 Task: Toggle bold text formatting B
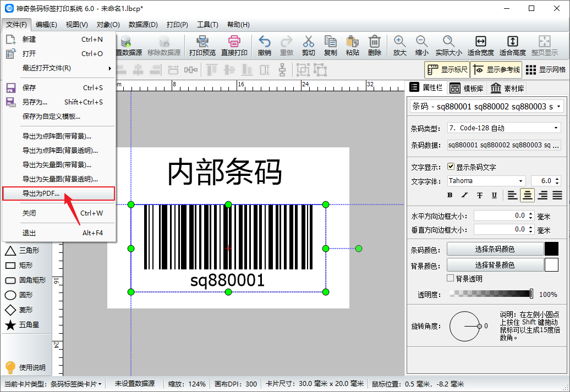[x=450, y=195]
